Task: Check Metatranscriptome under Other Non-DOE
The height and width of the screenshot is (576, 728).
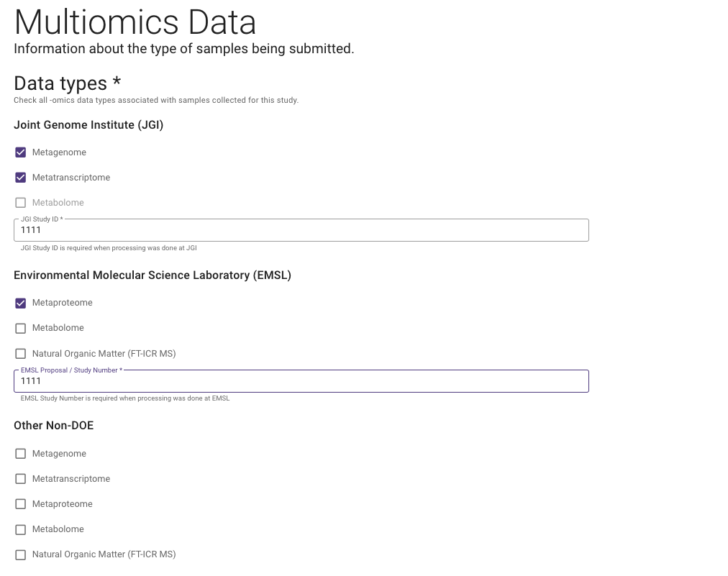Action: tap(21, 478)
